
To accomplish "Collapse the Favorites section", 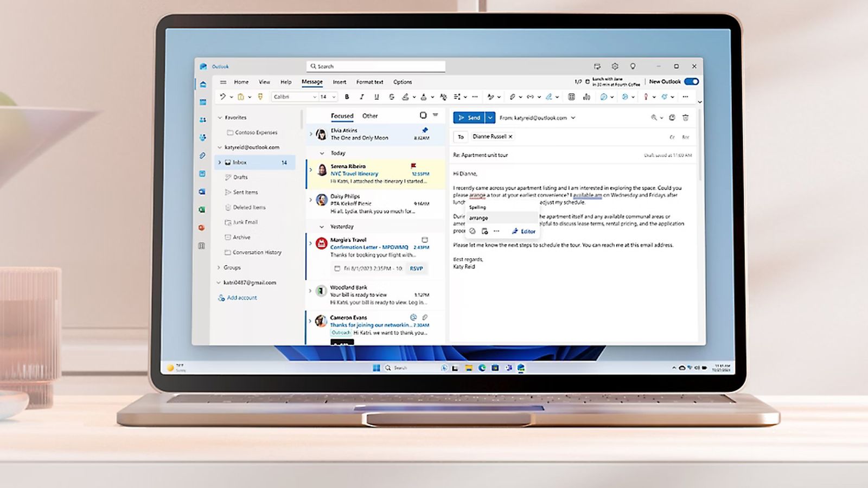I will click(x=220, y=117).
